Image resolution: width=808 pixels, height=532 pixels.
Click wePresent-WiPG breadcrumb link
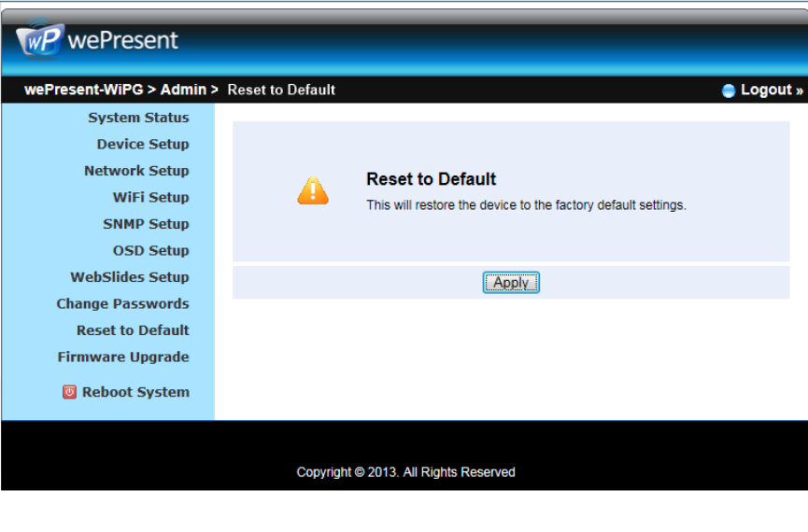tap(83, 90)
